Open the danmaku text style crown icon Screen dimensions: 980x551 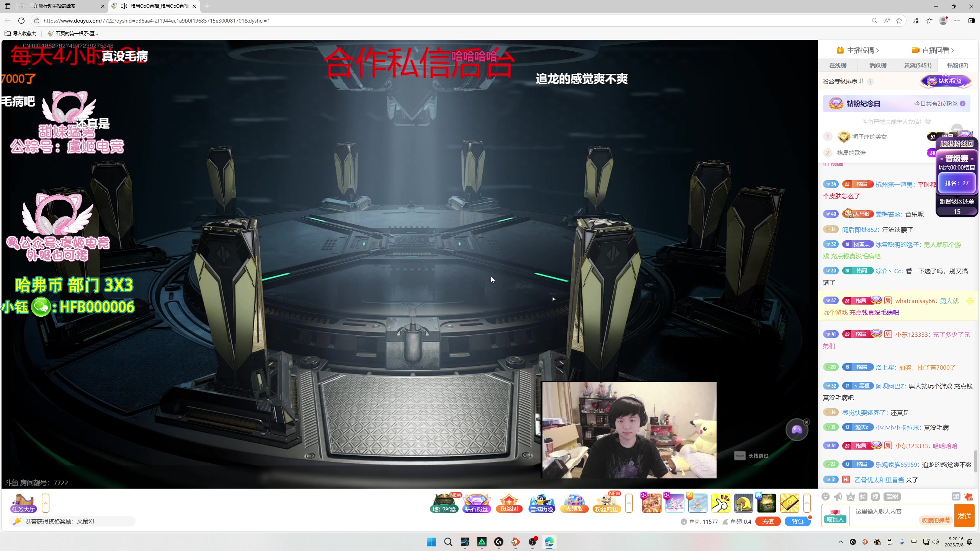[851, 497]
